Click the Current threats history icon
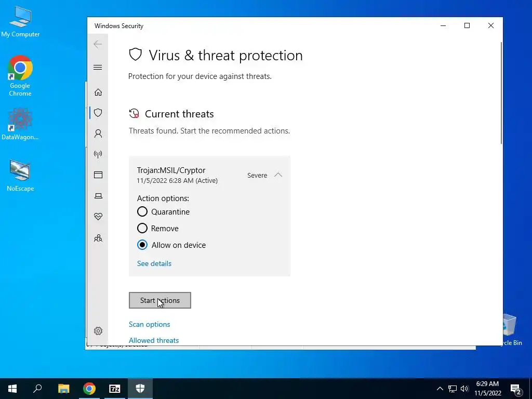532x399 pixels. pyautogui.click(x=134, y=114)
